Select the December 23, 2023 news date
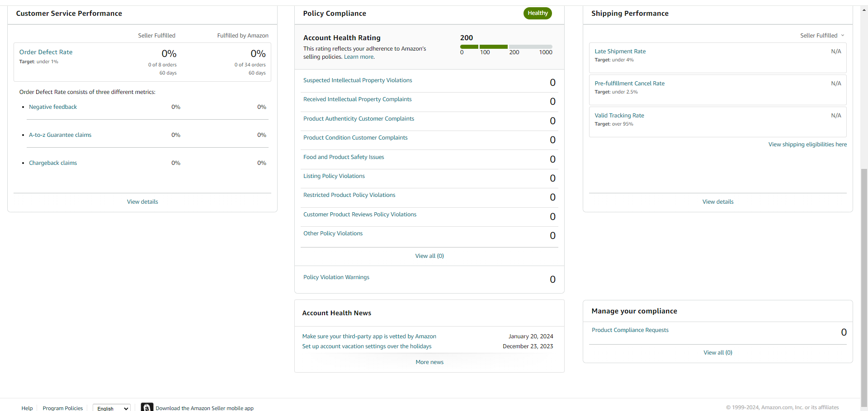 coord(528,346)
